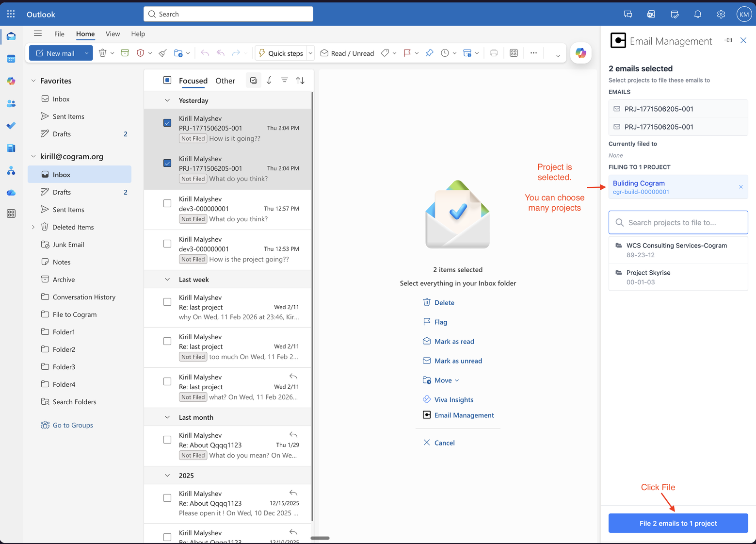Uncheck the 'How is it going??' email
Image resolution: width=756 pixels, height=544 pixels.
pos(167,123)
